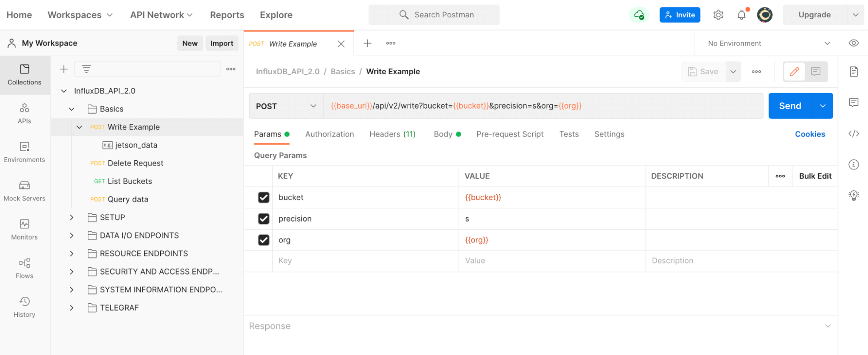
Task: Open the APIs sidebar panel
Action: click(x=25, y=114)
